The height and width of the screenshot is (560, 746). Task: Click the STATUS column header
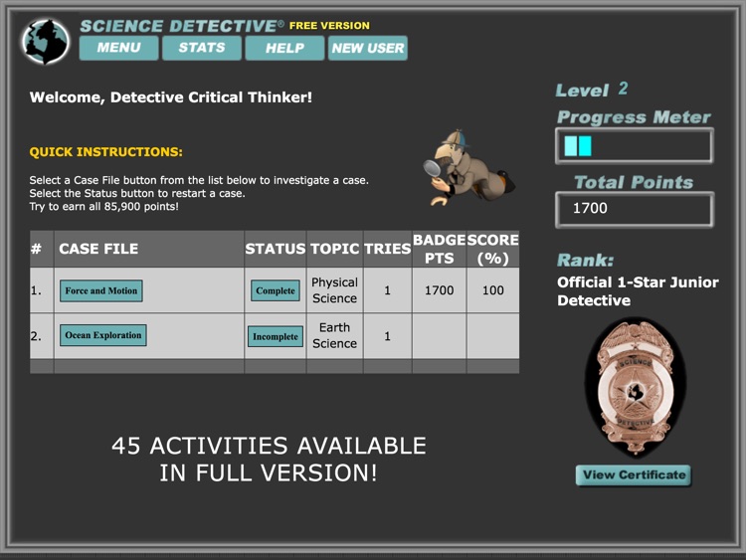[x=275, y=249]
